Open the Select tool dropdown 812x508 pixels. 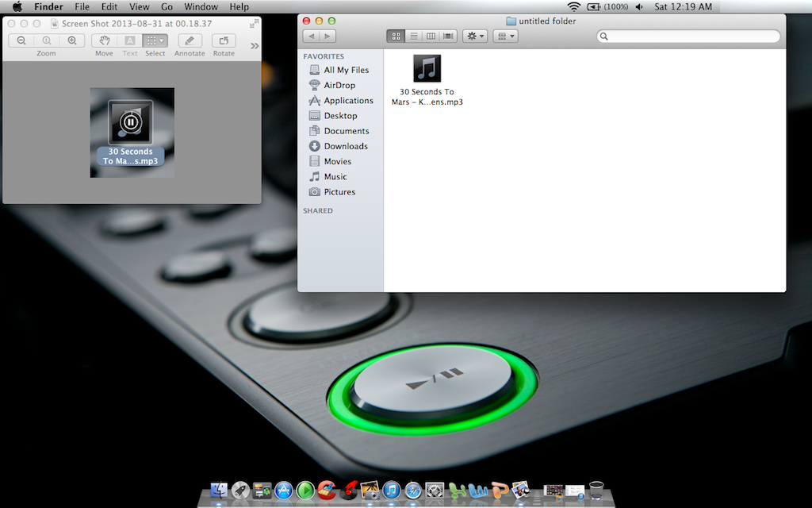click(155, 40)
